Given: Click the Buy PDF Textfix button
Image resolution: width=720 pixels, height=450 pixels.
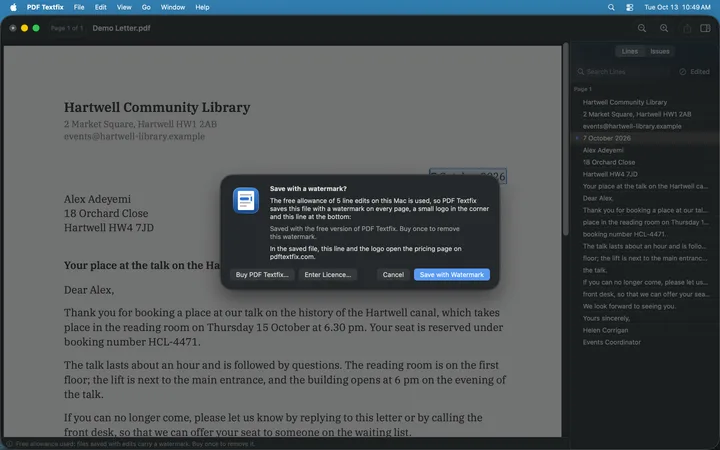Looking at the screenshot, I should (x=262, y=275).
